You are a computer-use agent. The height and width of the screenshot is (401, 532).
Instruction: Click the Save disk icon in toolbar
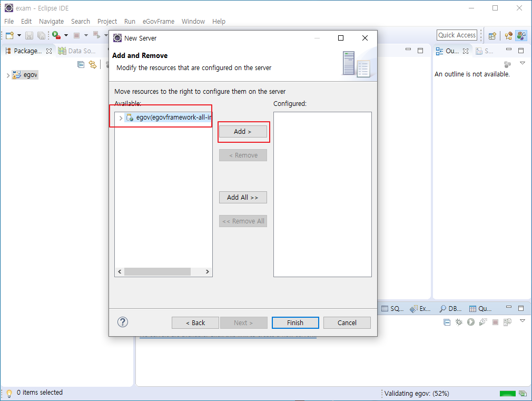tap(29, 35)
